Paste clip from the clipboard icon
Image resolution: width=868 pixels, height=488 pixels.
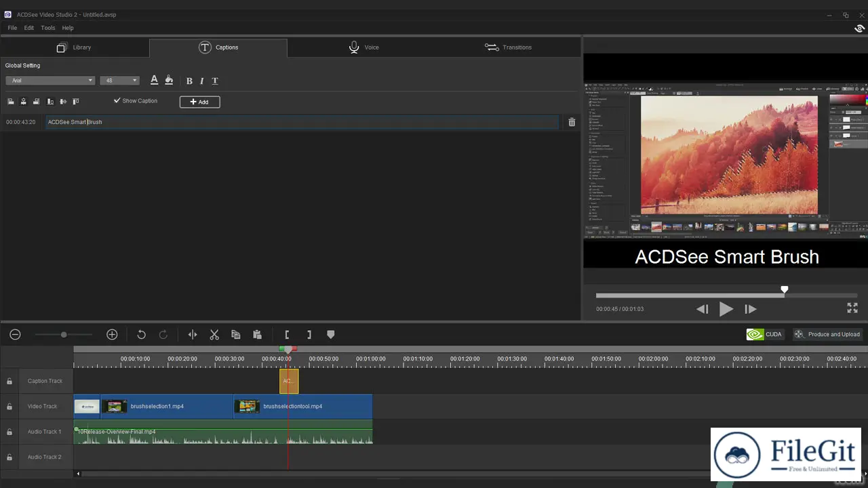[x=257, y=334]
